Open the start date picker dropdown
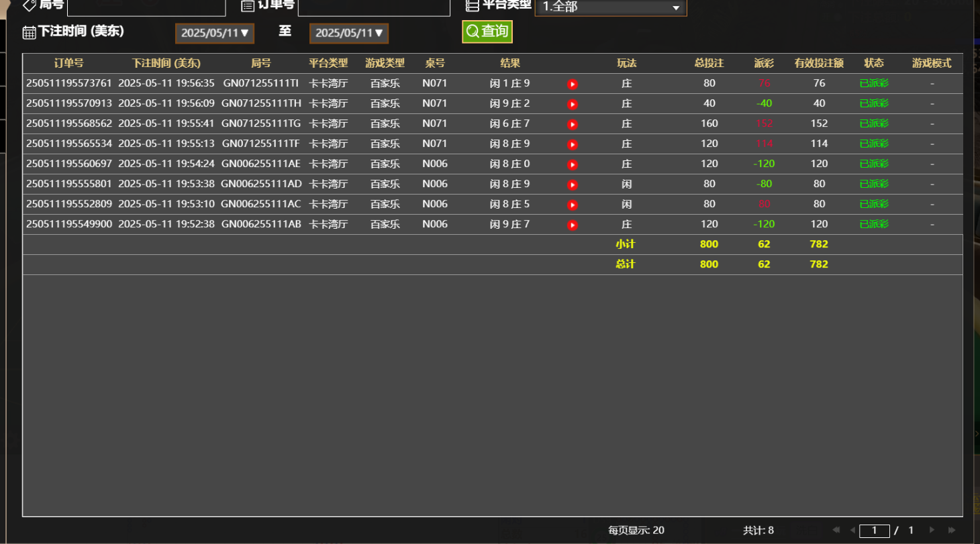The width and height of the screenshot is (980, 544). pyautogui.click(x=215, y=33)
